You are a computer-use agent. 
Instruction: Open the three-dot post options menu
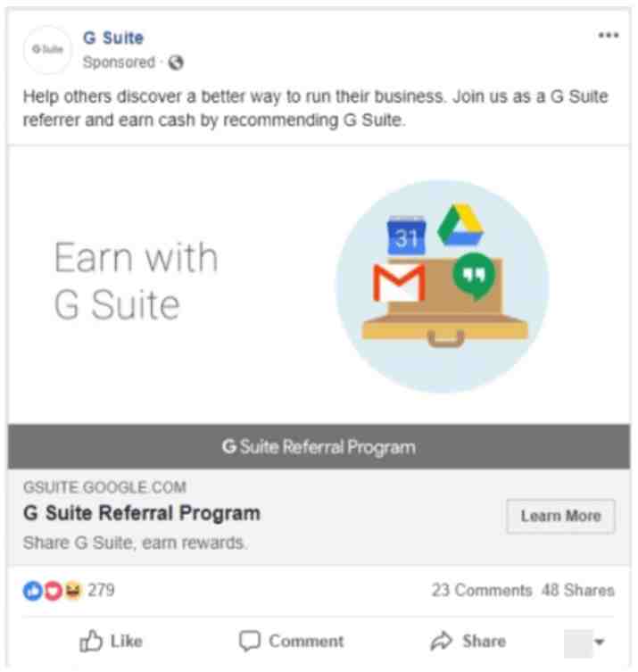[609, 35]
